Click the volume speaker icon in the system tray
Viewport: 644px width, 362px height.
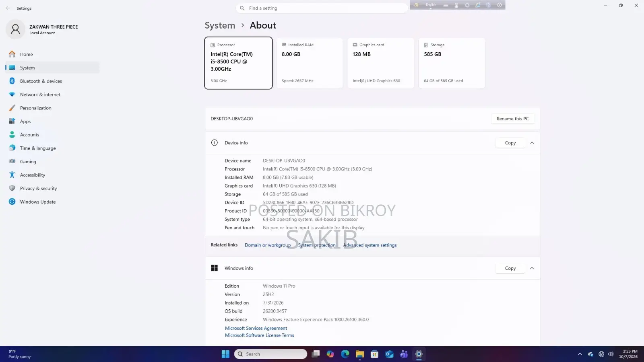611,354
